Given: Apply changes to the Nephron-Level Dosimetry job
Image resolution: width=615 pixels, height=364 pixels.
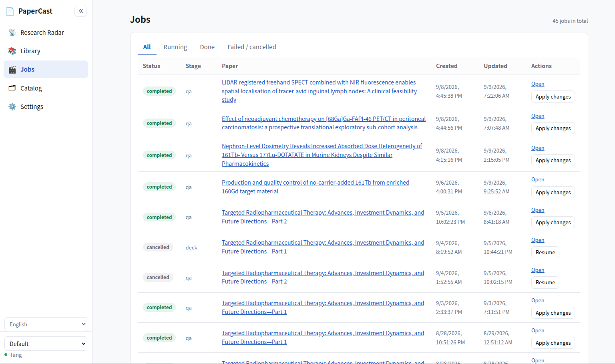Looking at the screenshot, I should [x=553, y=160].
